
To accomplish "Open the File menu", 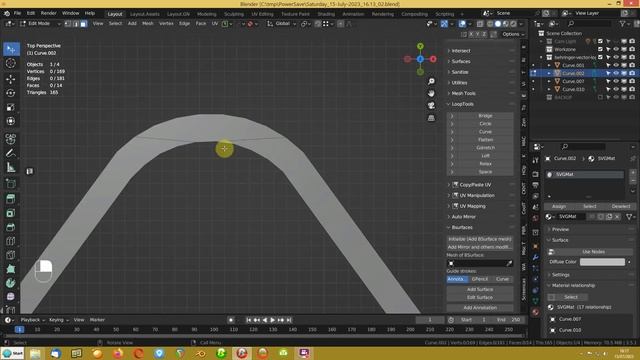I will click(17, 13).
